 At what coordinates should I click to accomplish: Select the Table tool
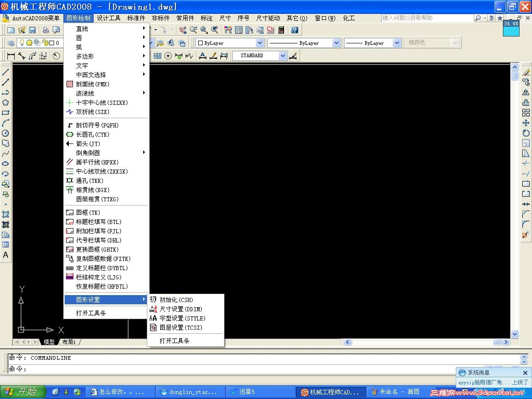(x=6, y=245)
